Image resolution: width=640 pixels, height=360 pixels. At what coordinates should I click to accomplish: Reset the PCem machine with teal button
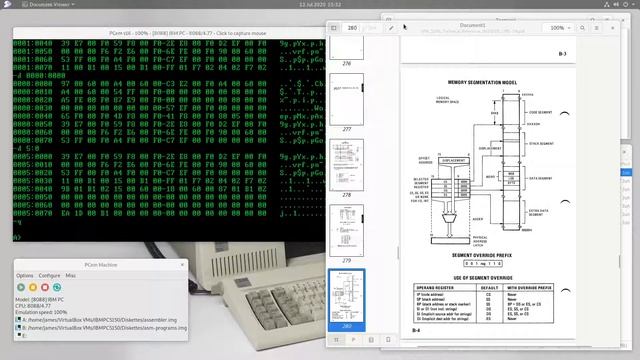point(57,287)
